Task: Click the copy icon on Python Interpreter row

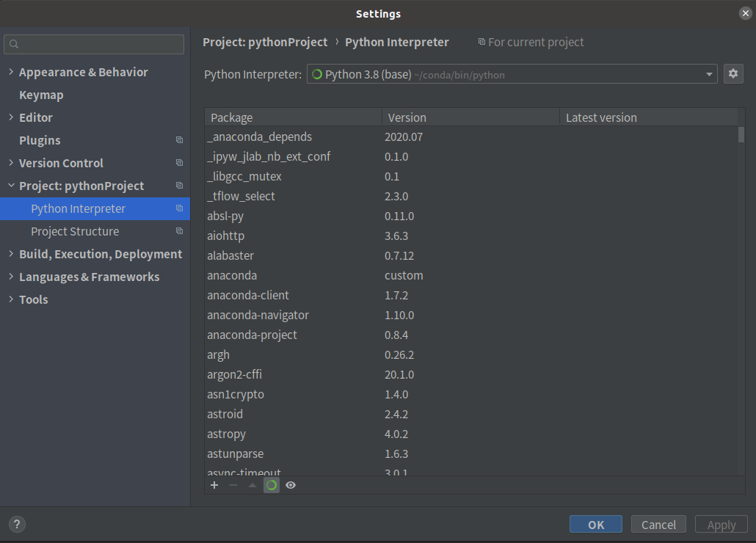Action: tap(179, 208)
